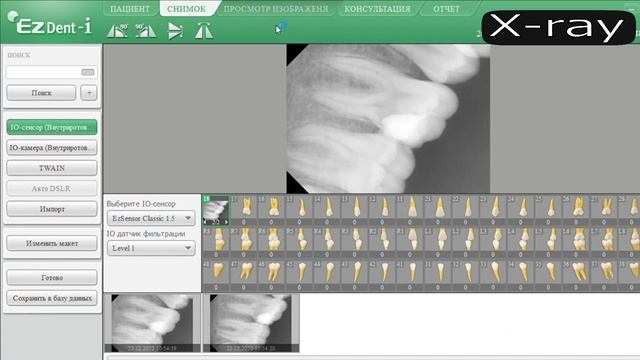Select tooth 17 in the upper chart
Viewport: 640px width, 360px height.
coord(244,210)
